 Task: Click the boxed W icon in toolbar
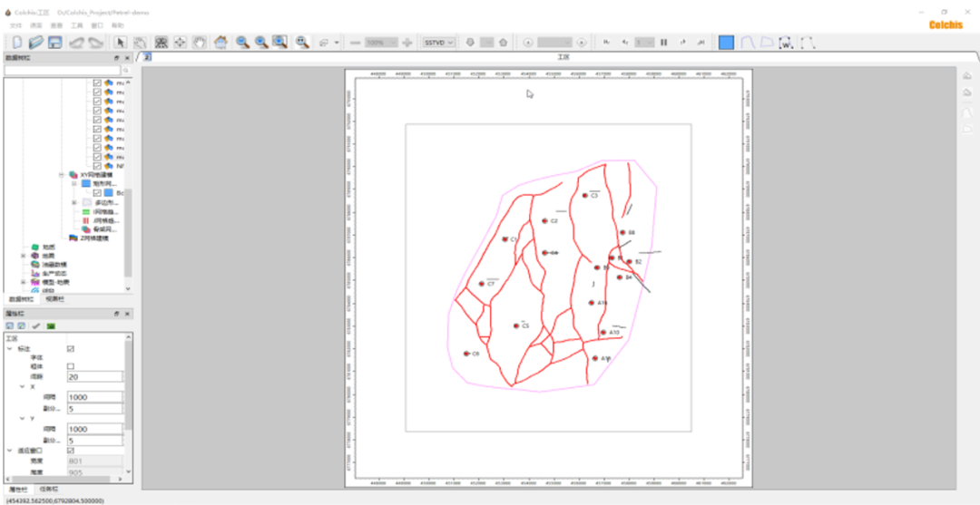tap(786, 43)
